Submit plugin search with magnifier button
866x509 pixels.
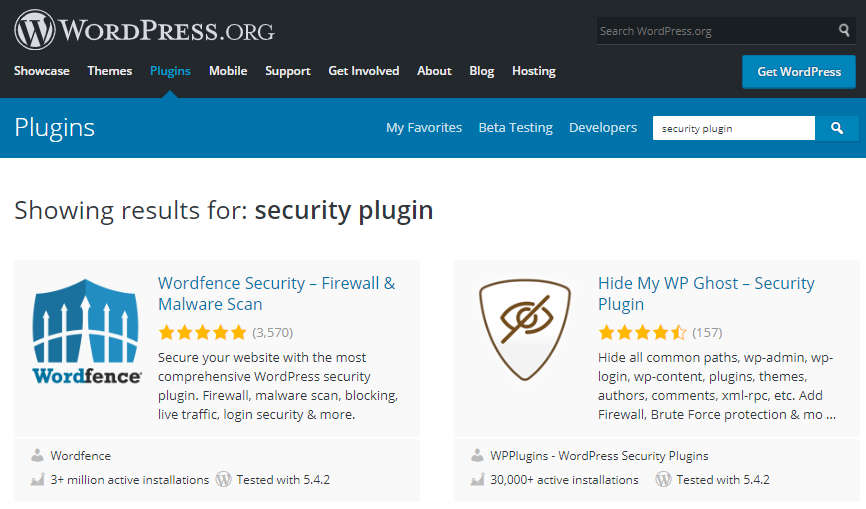[837, 128]
